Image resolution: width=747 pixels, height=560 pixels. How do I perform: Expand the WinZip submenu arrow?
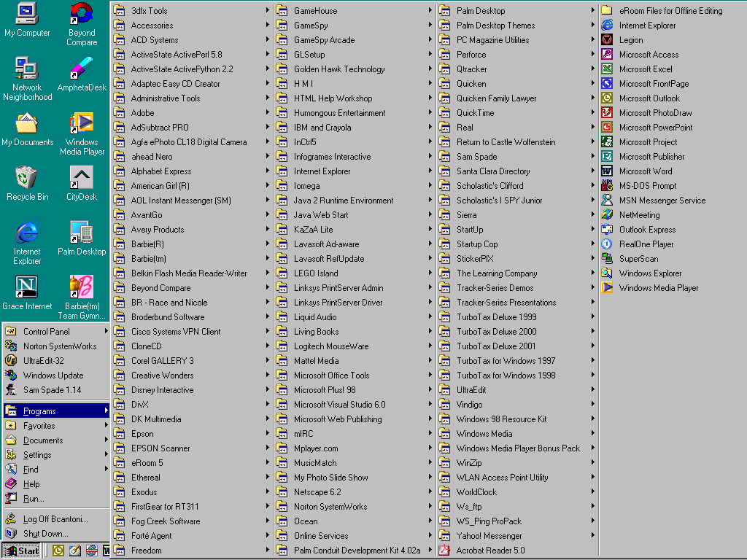pos(592,462)
